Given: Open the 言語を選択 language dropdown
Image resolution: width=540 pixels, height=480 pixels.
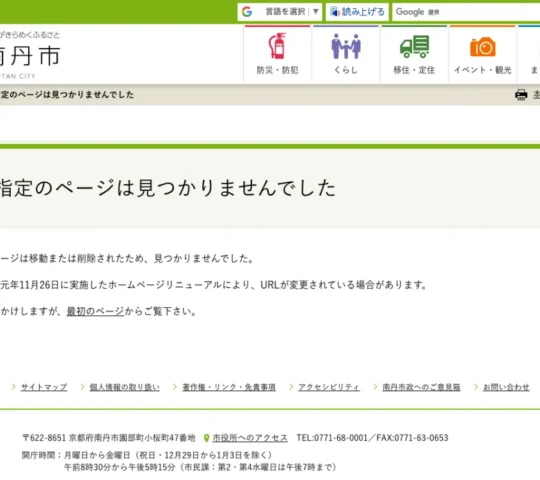Looking at the screenshot, I should coord(279,12).
